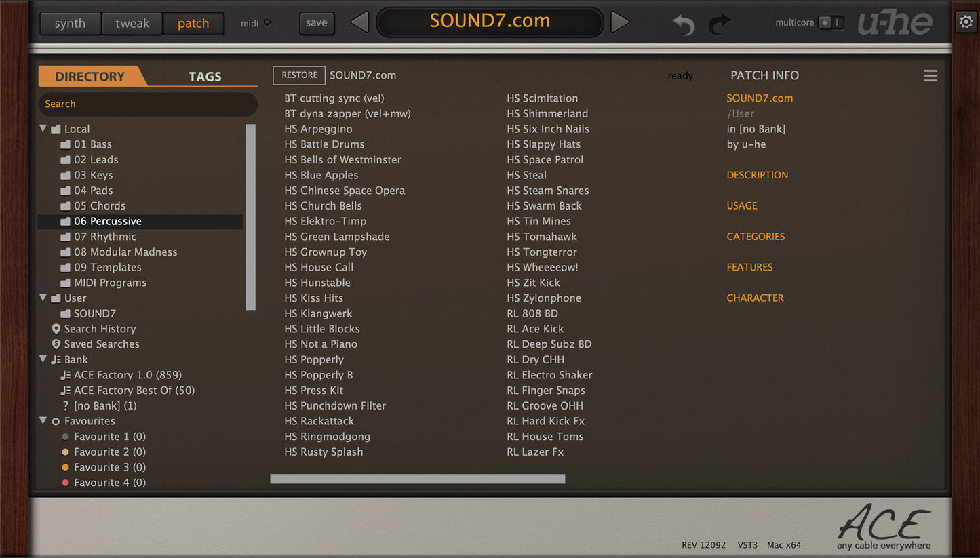Load previous patch with left arrow
Screen dimensions: 980x558
tap(359, 22)
